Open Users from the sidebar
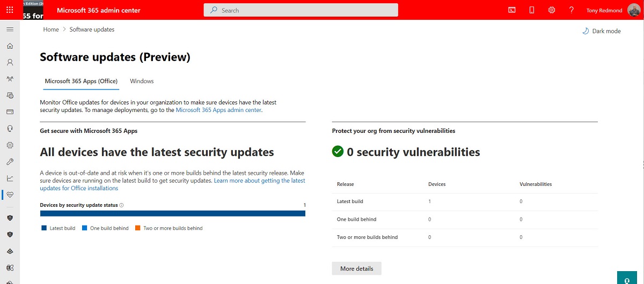 (10, 62)
